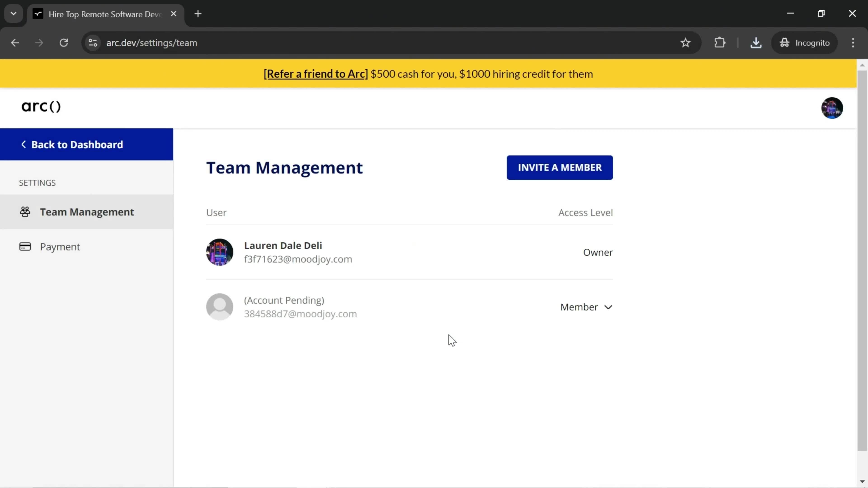Click Lauren Dale Deli user profile avatar

[219, 251]
